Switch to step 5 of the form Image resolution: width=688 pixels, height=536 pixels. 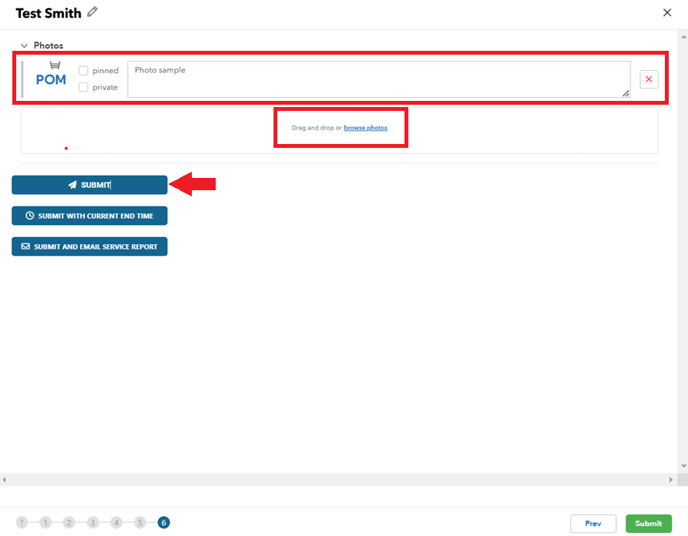coord(140,522)
